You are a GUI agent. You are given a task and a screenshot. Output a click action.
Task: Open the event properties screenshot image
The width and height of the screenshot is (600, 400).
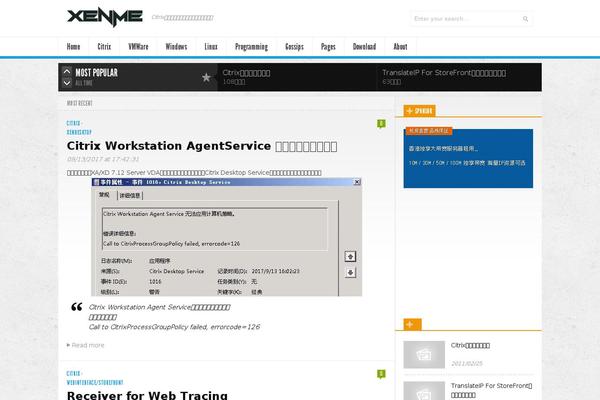pos(227,237)
